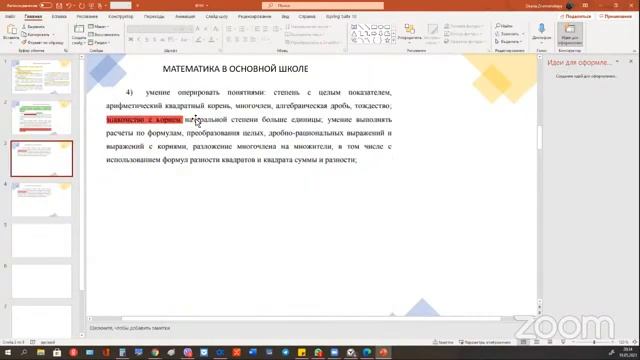Switch to the Переходы tab
The height and width of the screenshot is (360, 640).
[x=154, y=17]
